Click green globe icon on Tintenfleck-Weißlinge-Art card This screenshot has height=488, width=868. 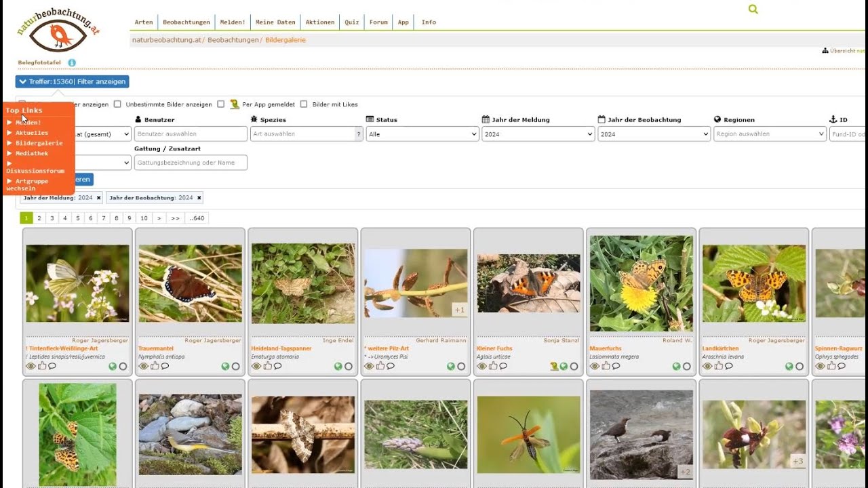(x=113, y=366)
